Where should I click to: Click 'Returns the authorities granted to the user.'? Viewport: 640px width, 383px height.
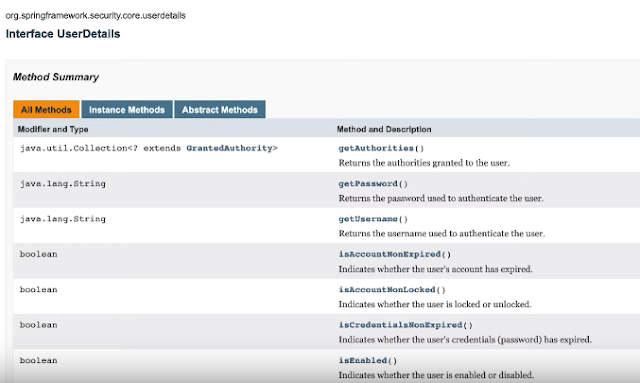pos(424,163)
